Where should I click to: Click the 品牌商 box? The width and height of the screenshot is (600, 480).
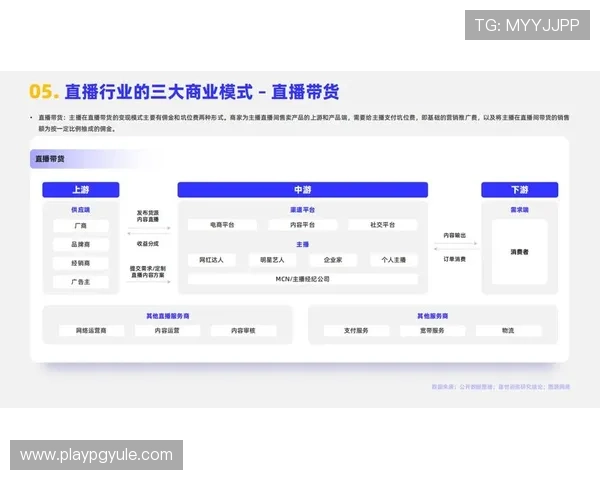pyautogui.click(x=81, y=244)
